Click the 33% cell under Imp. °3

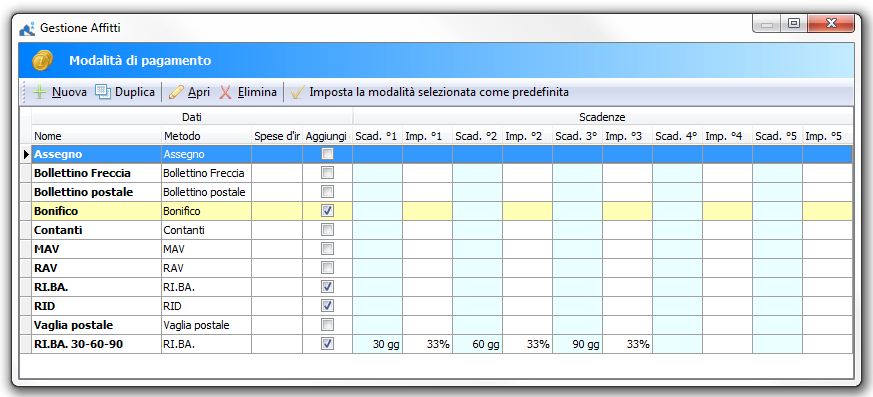628,344
